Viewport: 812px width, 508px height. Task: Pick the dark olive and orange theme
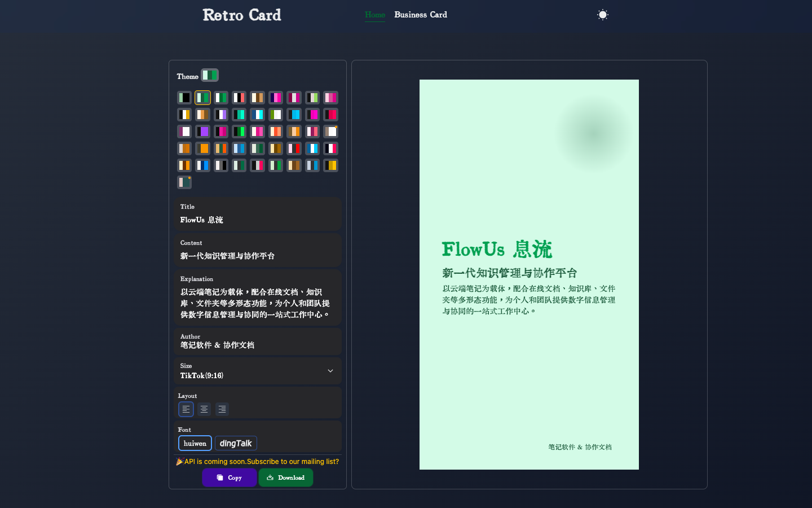[202, 148]
